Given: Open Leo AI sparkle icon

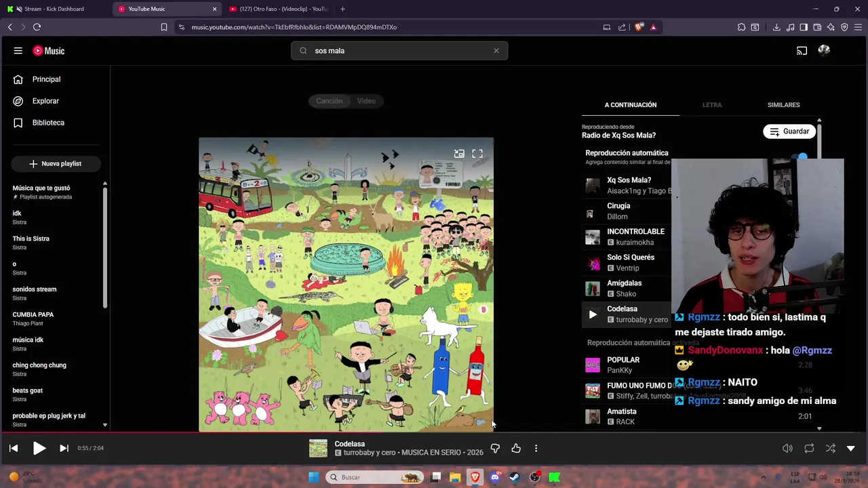Looking at the screenshot, I should [x=831, y=27].
